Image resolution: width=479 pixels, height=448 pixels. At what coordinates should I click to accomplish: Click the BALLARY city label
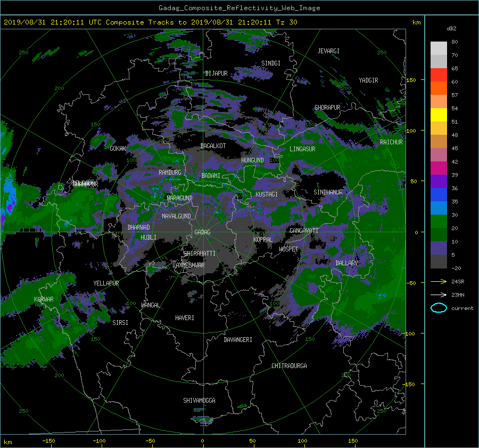pyautogui.click(x=346, y=263)
